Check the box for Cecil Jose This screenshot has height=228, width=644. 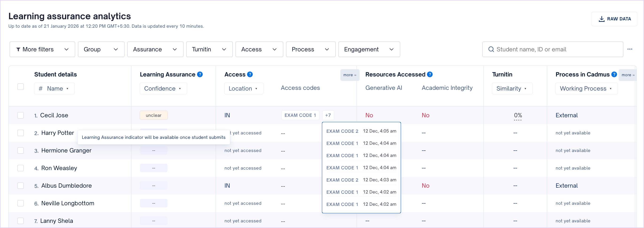click(20, 115)
